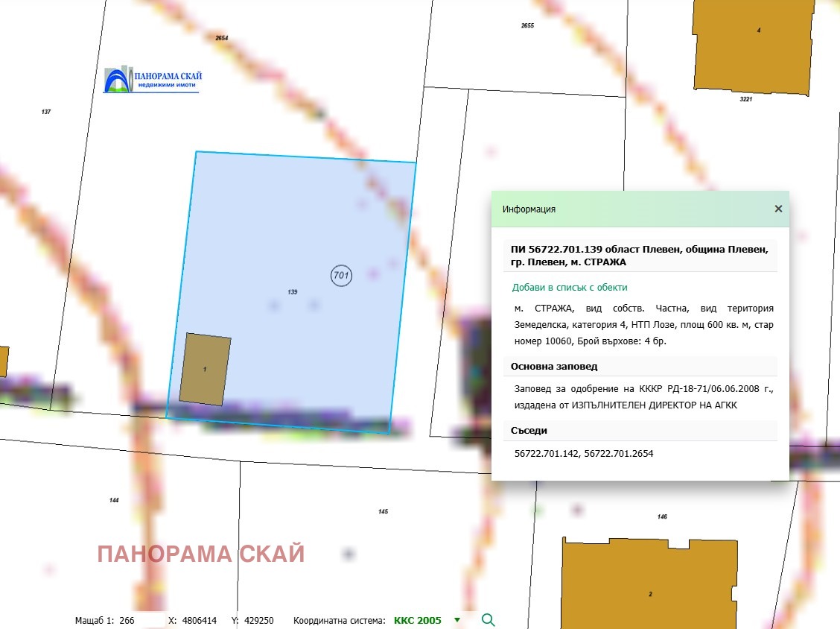
Task: Click parcel 2655 label on map
Action: 527,25
